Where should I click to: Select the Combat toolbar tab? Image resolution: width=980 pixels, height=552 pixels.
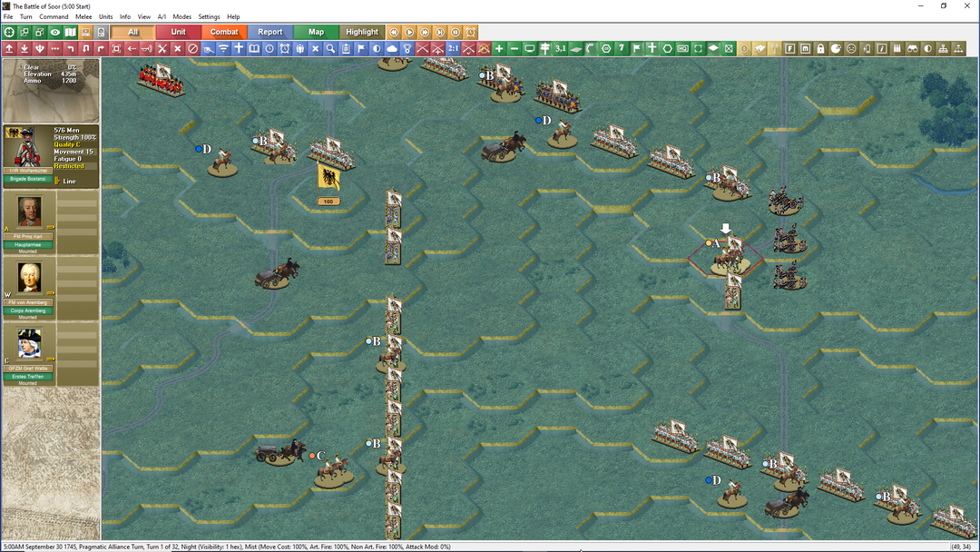224,32
